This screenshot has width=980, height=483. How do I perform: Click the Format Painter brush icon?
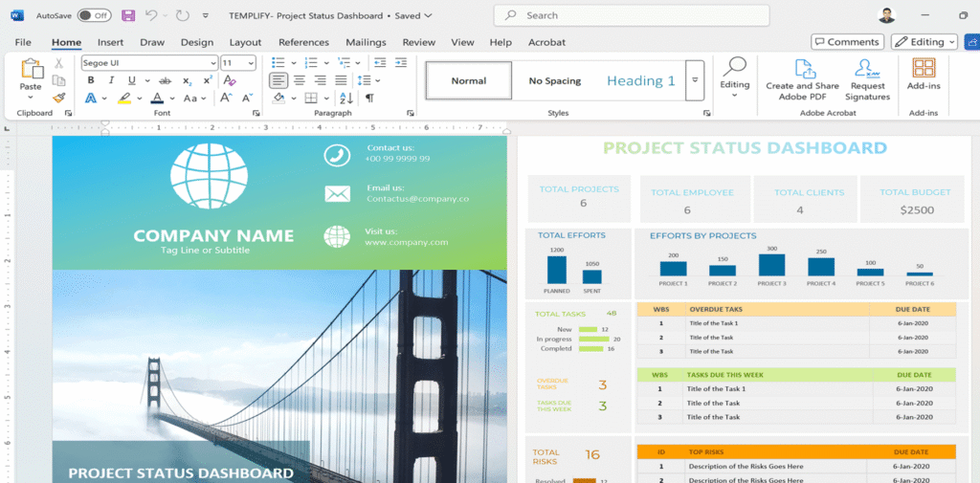pos(59,98)
